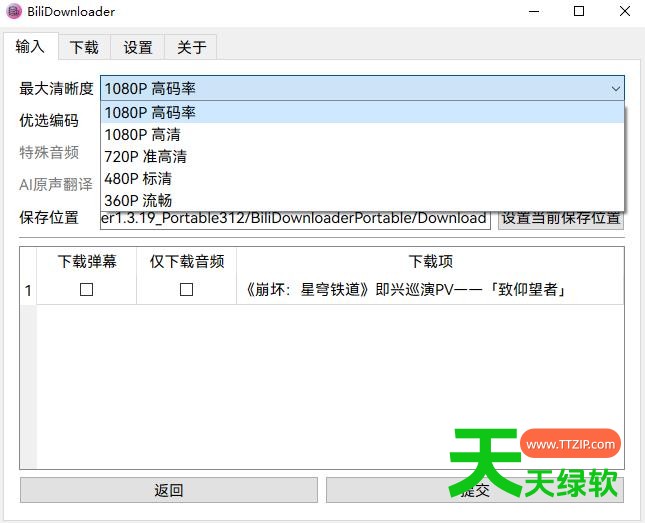The width and height of the screenshot is (645, 523).
Task: Open the 下载 tab
Action: point(84,47)
